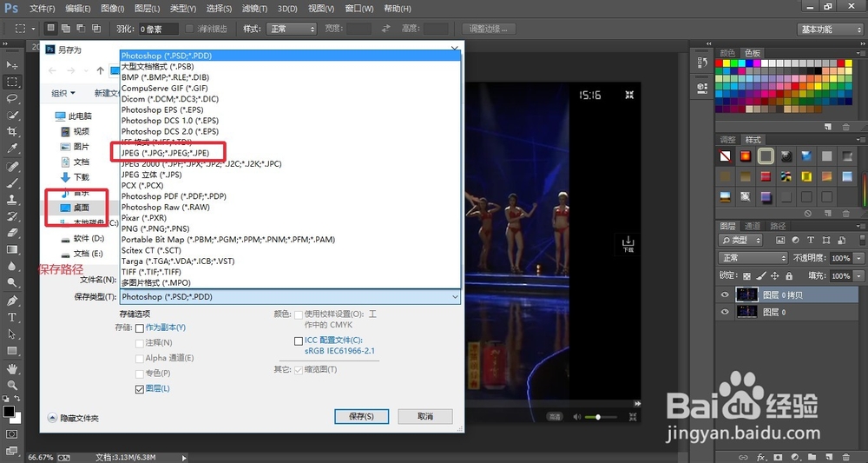Viewport: 868px width, 463px height.
Task: Uncheck the 图层(L) checkbox
Action: pyautogui.click(x=140, y=389)
